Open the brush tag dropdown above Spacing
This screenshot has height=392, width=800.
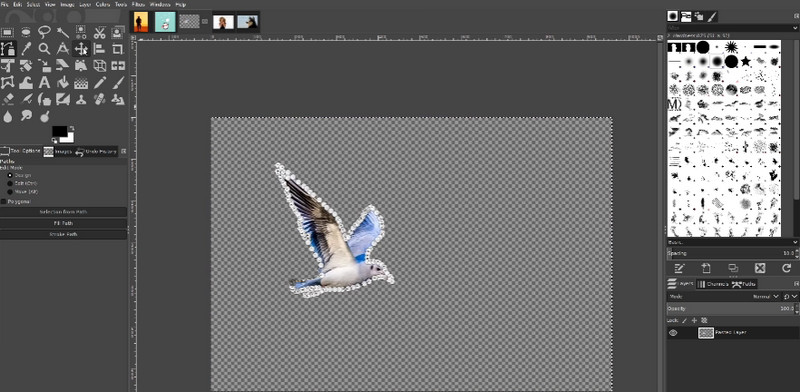[x=732, y=242]
